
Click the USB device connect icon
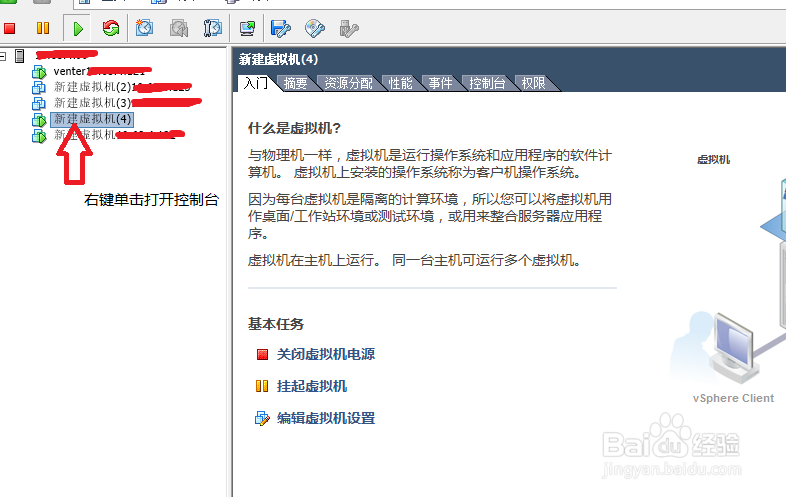click(x=349, y=29)
